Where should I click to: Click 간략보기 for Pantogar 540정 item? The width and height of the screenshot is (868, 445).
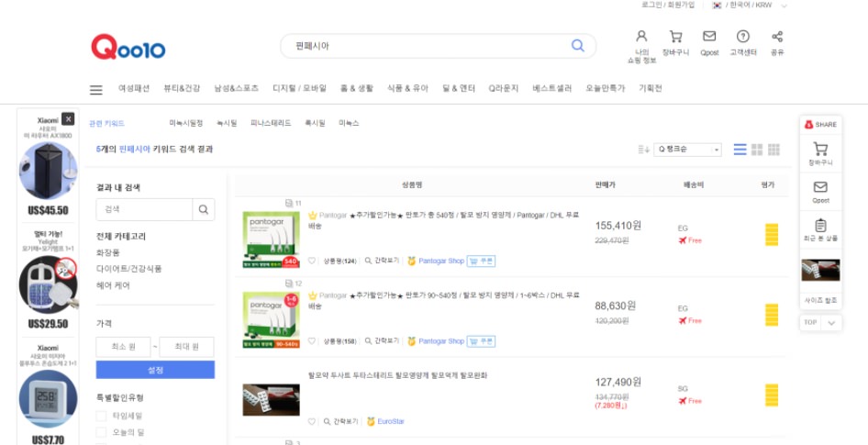(x=382, y=261)
